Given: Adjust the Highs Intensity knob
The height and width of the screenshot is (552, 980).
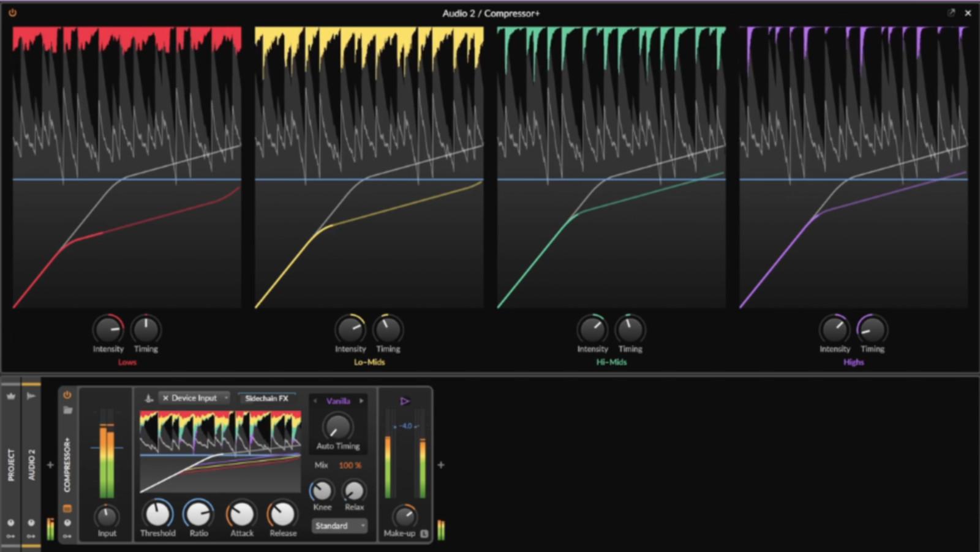Looking at the screenshot, I should point(835,329).
